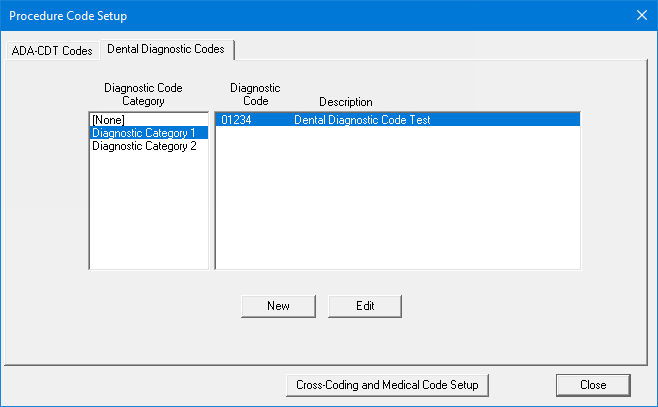Click the empty area right of the tabs
The width and height of the screenshot is (658, 407).
point(440,49)
